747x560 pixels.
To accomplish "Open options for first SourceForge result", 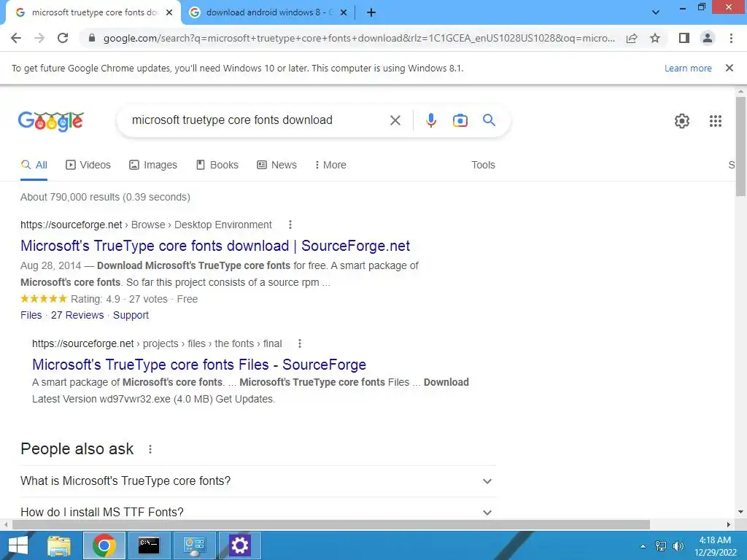I will [x=290, y=225].
